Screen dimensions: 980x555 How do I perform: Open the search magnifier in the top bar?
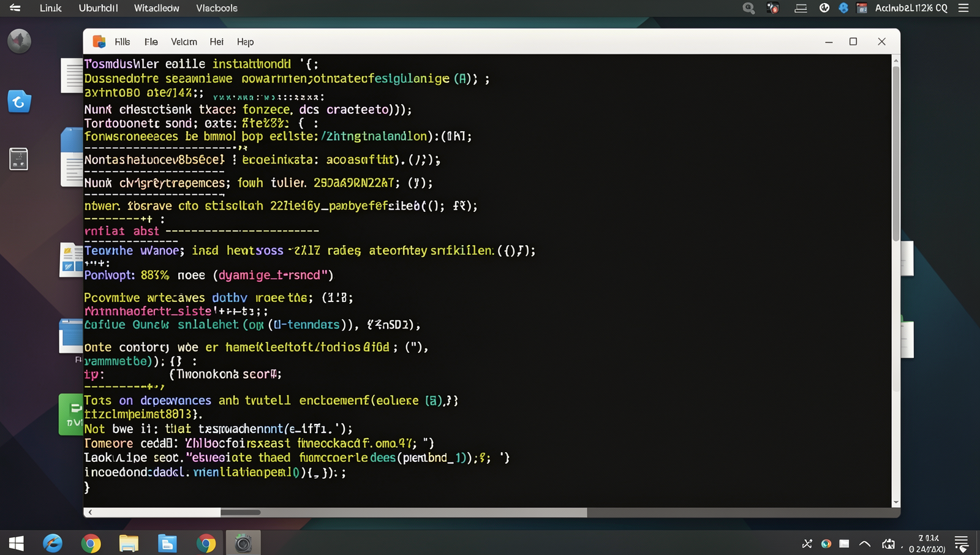[748, 9]
